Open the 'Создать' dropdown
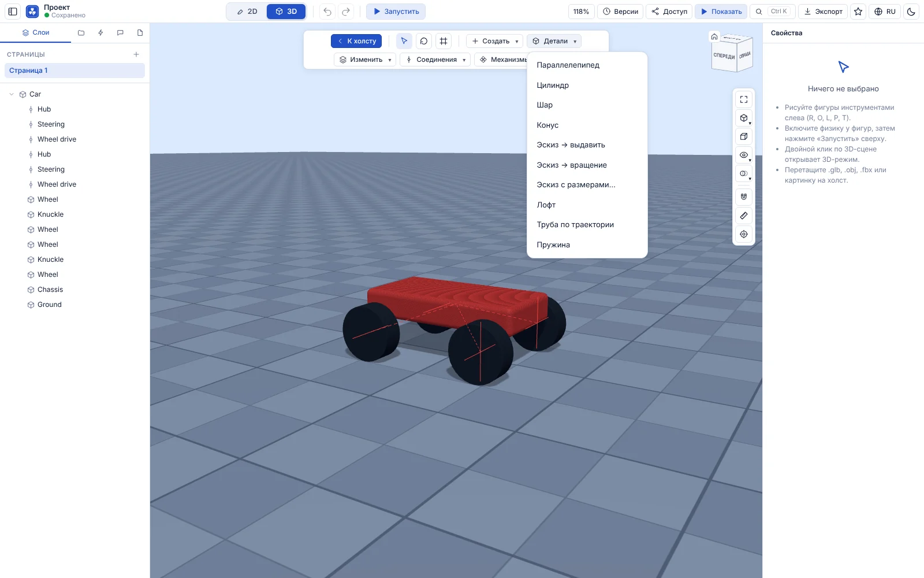 pos(495,41)
